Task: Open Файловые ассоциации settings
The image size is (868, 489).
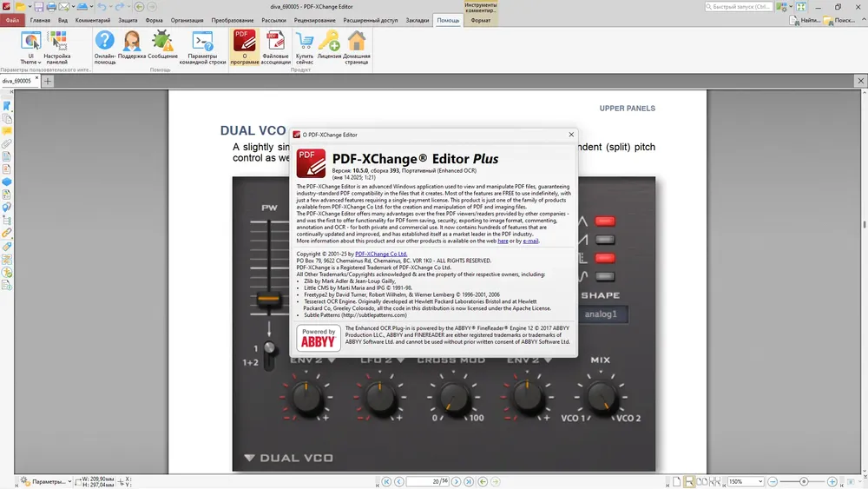Action: pos(276,48)
